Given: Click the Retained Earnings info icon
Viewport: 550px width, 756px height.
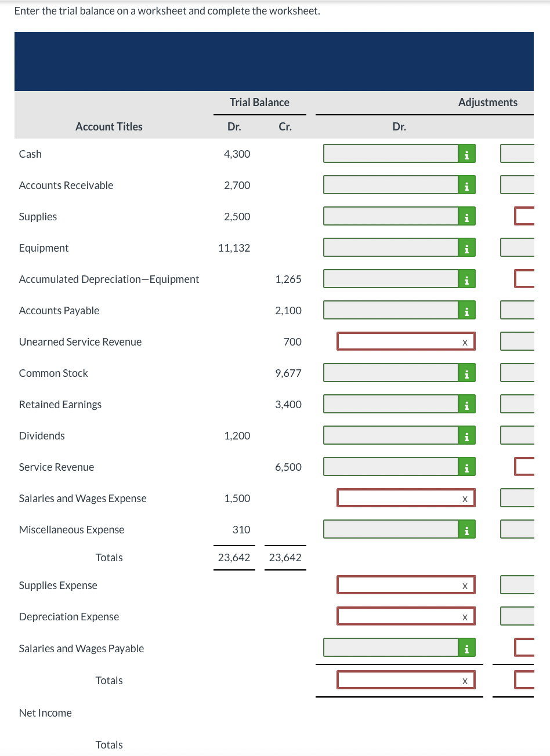Looking at the screenshot, I should click(467, 404).
